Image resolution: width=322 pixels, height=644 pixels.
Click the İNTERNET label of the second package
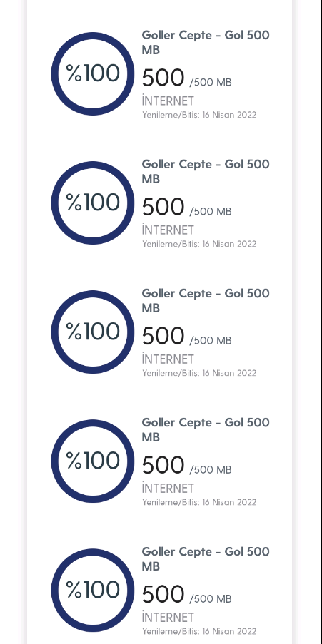(168, 230)
